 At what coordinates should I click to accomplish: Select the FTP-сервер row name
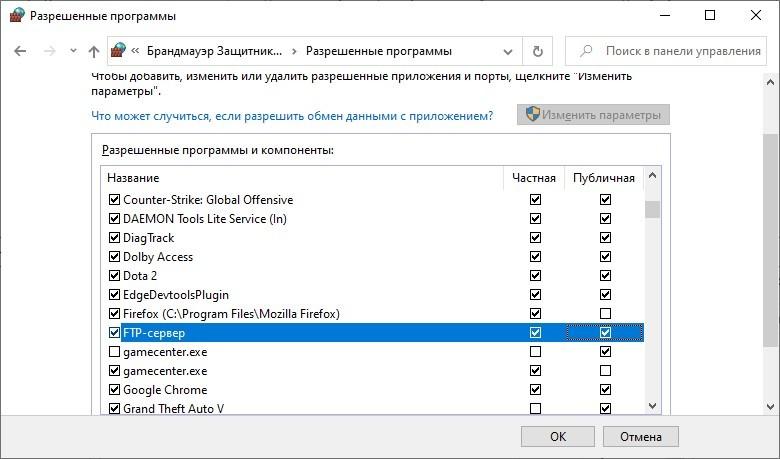tap(154, 333)
